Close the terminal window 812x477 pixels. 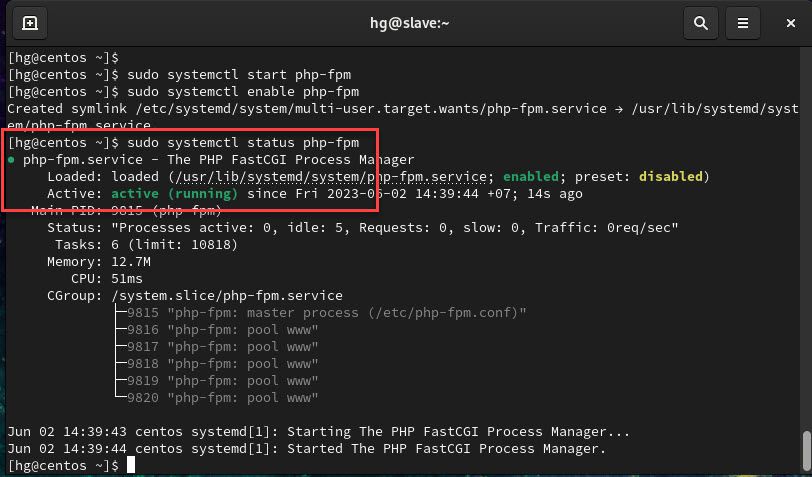pos(790,23)
